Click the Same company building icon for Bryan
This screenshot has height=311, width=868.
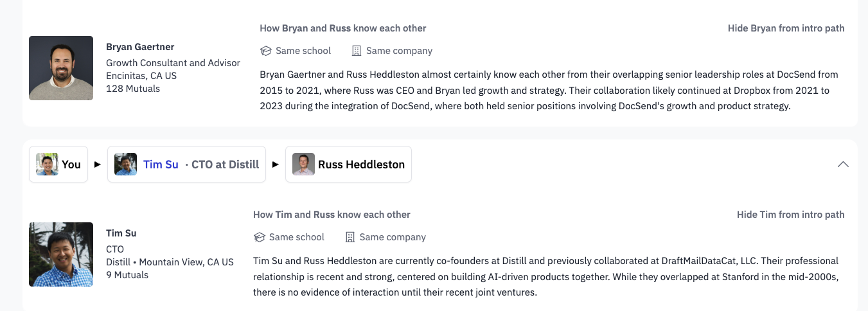[x=357, y=51]
